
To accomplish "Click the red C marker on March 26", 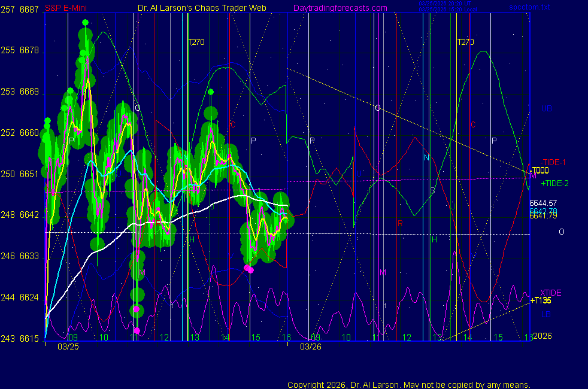I will coord(472,124).
